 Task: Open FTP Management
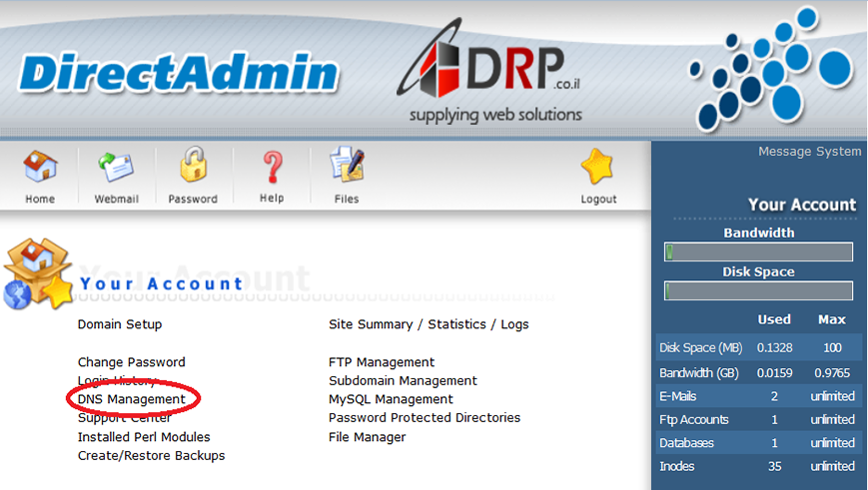(382, 362)
